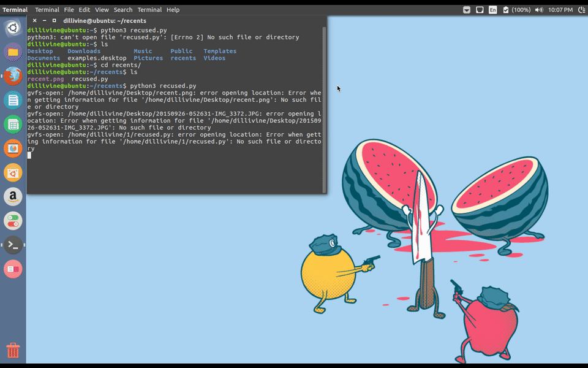The image size is (588, 368).
Task: Click 'Public' in the ls listing
Action: click(x=181, y=51)
